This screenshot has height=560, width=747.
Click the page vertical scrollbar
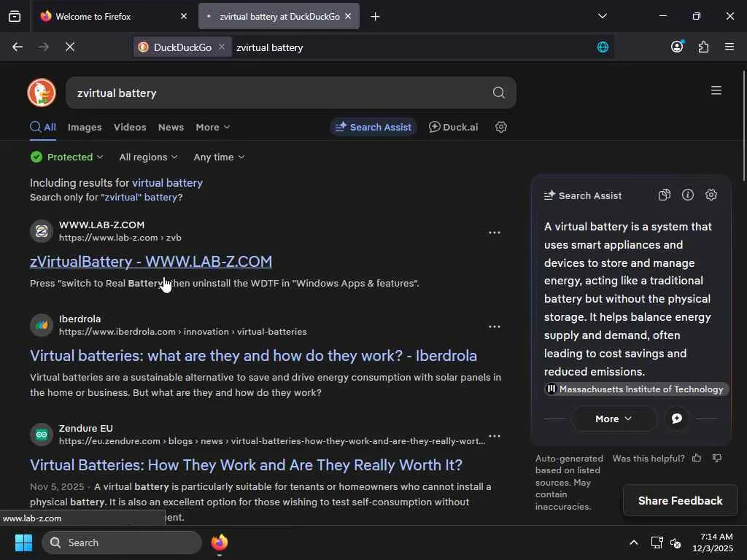click(x=743, y=126)
